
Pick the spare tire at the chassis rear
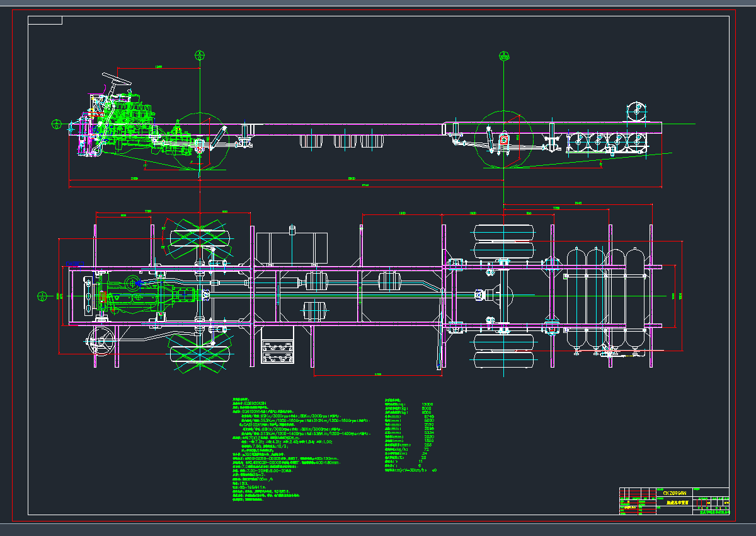click(x=636, y=111)
